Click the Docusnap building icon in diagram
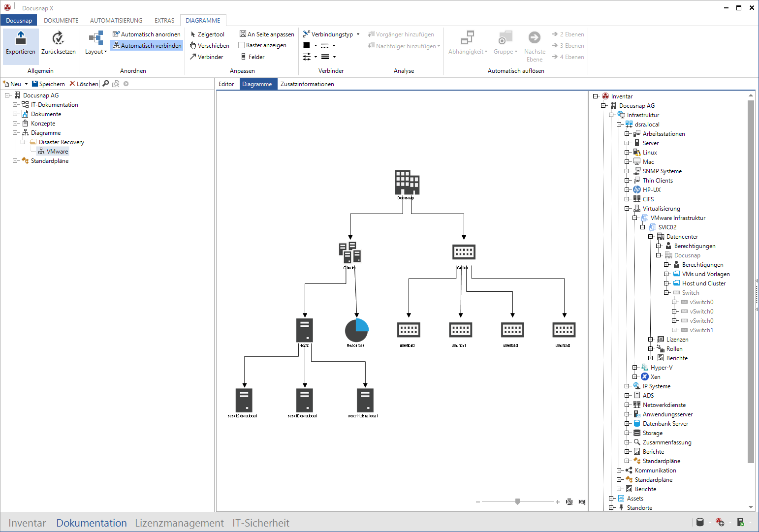This screenshot has height=532, width=759. click(407, 182)
